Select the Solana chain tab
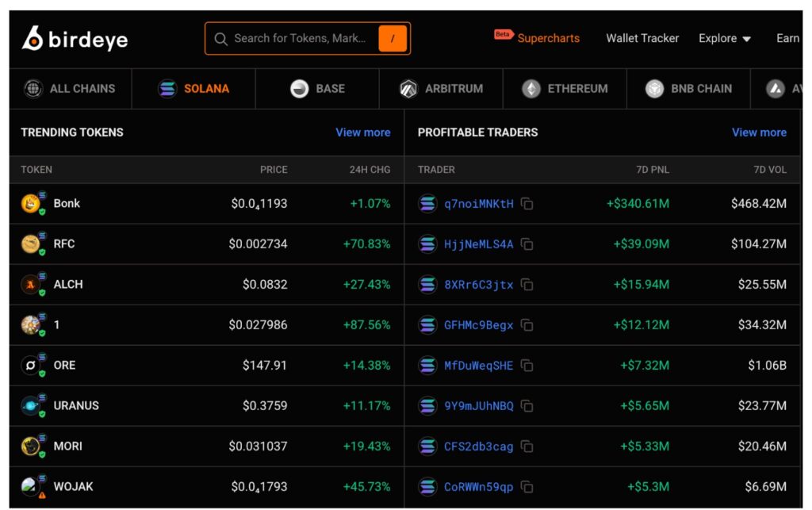 (193, 89)
